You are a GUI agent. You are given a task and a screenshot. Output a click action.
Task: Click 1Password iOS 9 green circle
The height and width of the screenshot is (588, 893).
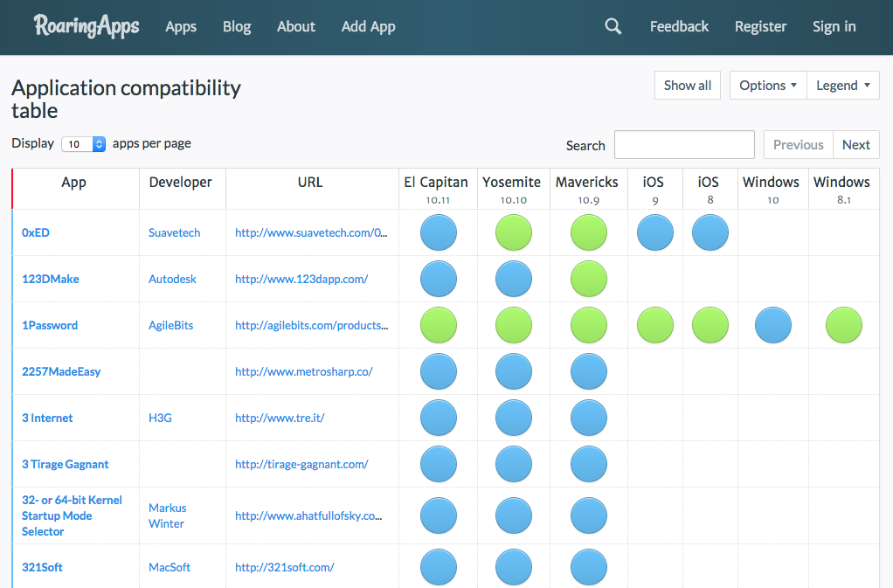coord(655,325)
